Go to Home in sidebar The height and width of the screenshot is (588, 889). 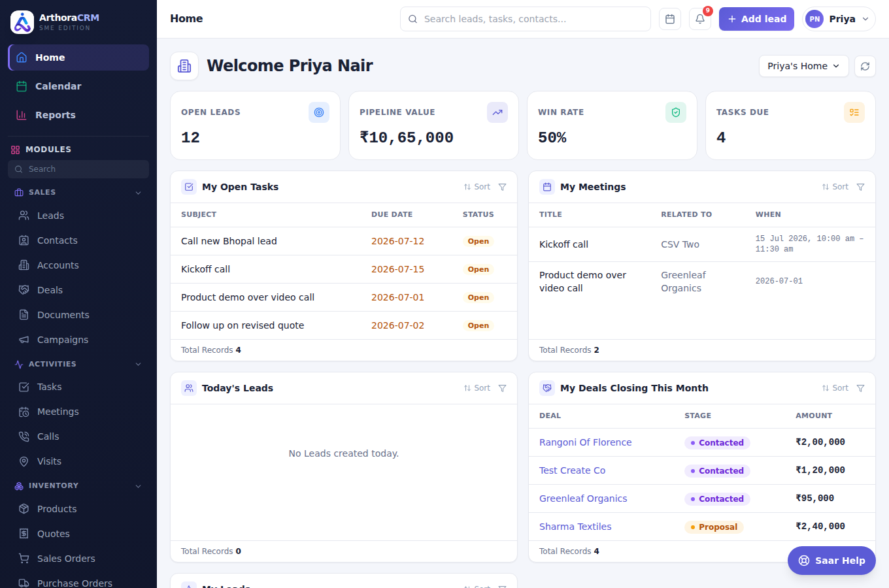[78, 57]
